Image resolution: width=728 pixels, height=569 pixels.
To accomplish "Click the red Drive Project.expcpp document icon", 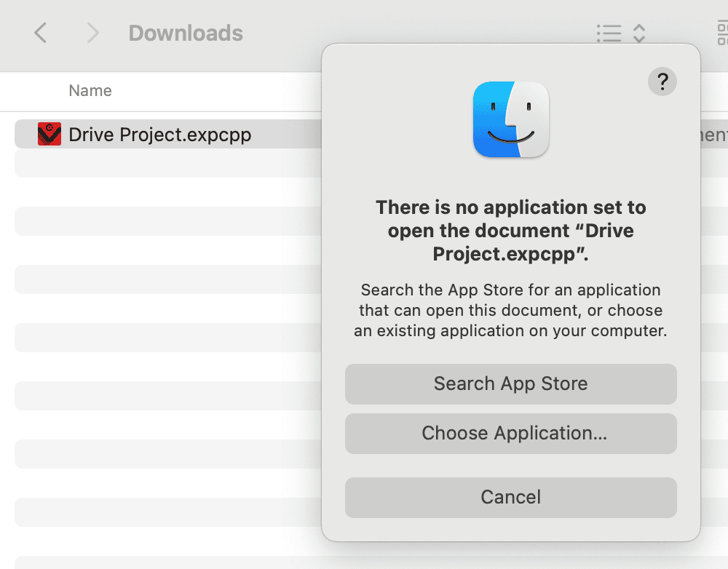I will tap(48, 134).
